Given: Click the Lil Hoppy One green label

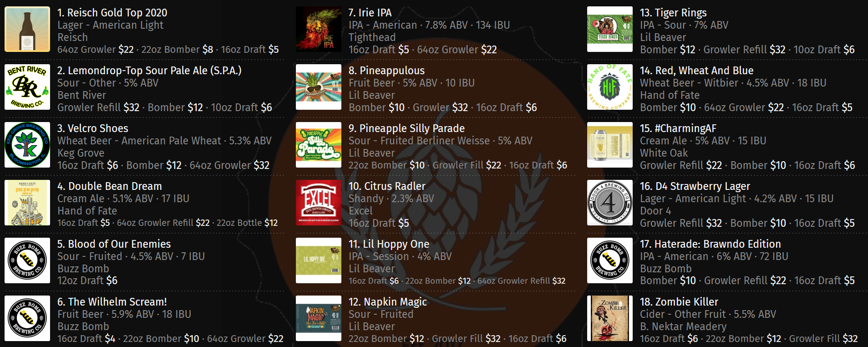Looking at the screenshot, I should pyautogui.click(x=319, y=260).
